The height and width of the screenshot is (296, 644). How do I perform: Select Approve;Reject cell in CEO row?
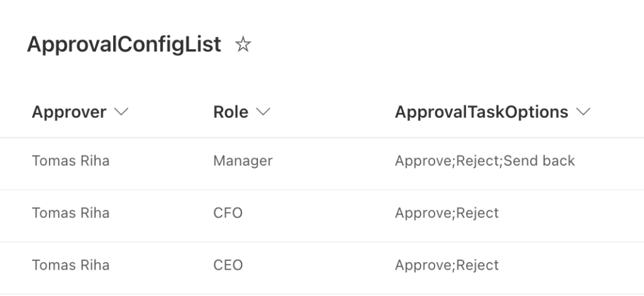(447, 265)
